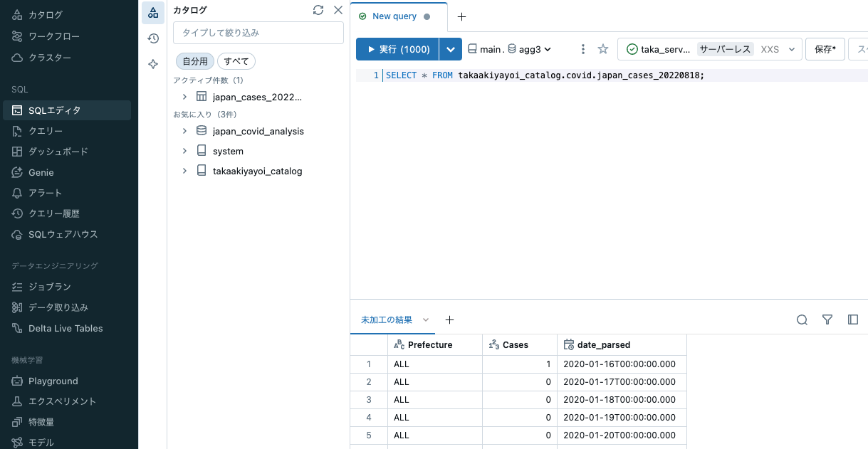Open the kebab menu next to agg3

[x=582, y=49]
